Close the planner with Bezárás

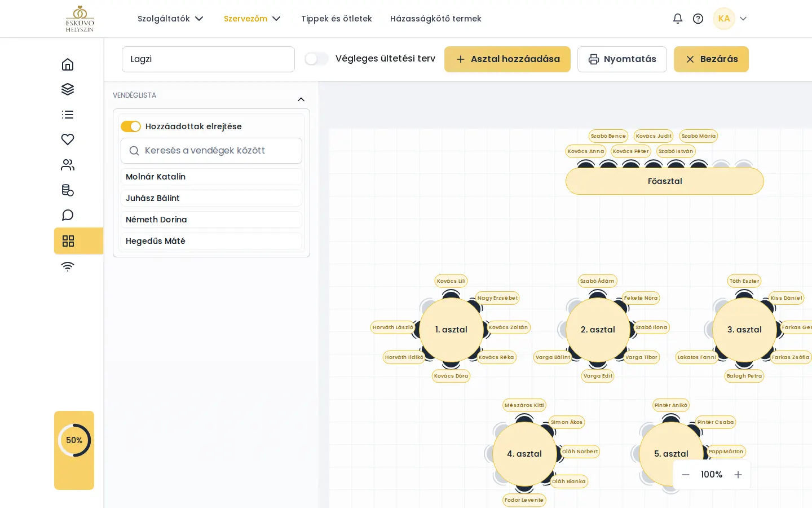(711, 59)
